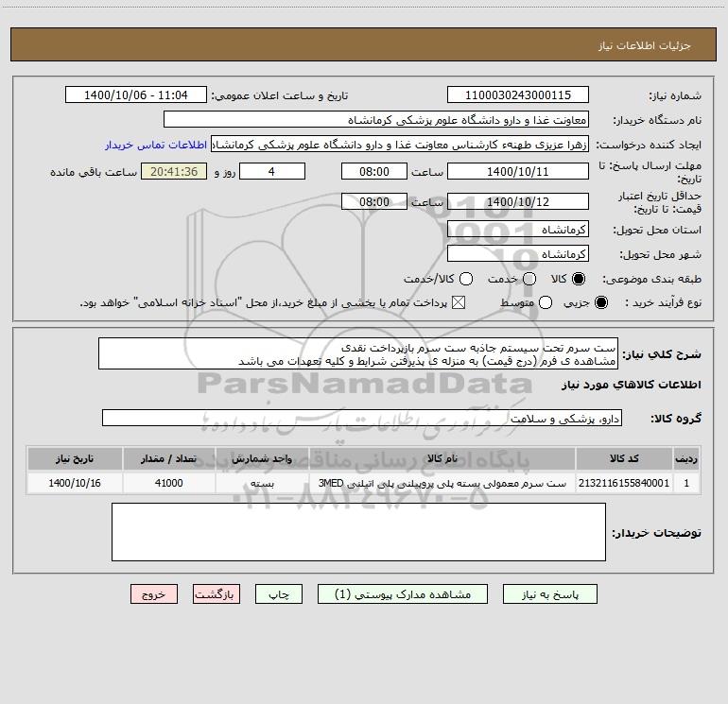The image size is (728, 704).
Task: Click the نام کالا column header
Action: [442, 458]
